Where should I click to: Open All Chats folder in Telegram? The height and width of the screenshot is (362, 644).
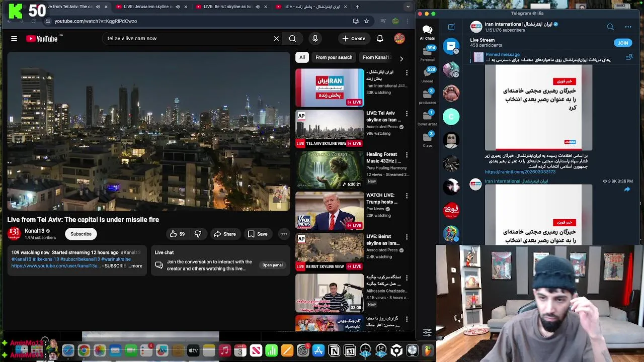tap(427, 33)
